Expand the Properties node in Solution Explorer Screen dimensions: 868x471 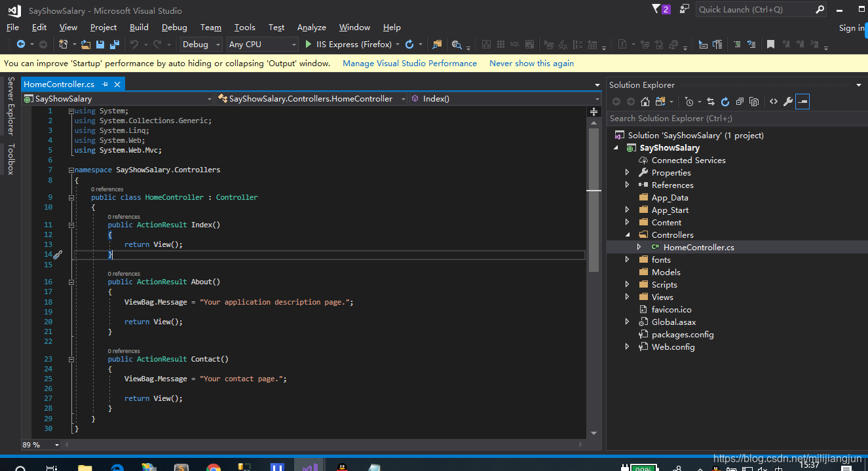click(x=627, y=173)
